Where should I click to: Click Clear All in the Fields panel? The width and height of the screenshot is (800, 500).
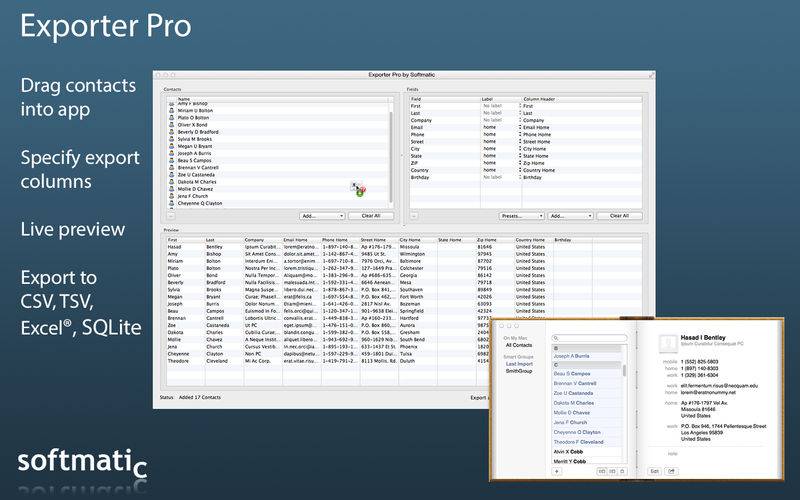point(619,216)
